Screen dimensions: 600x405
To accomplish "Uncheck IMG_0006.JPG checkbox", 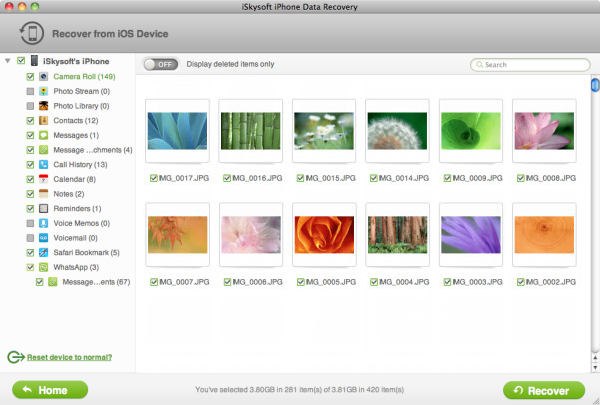I will coord(227,282).
